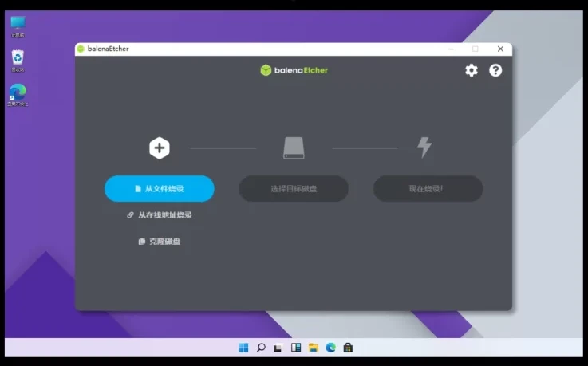Open File Explorer from taskbar

coord(313,348)
